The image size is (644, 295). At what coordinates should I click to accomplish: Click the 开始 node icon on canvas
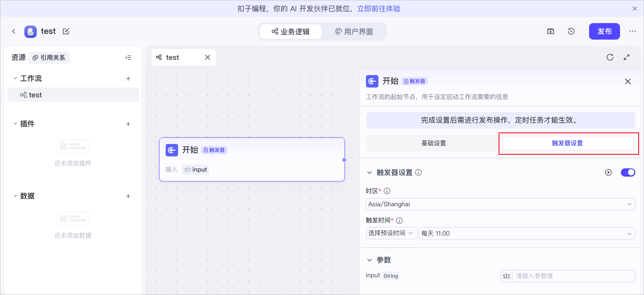pyautogui.click(x=172, y=150)
